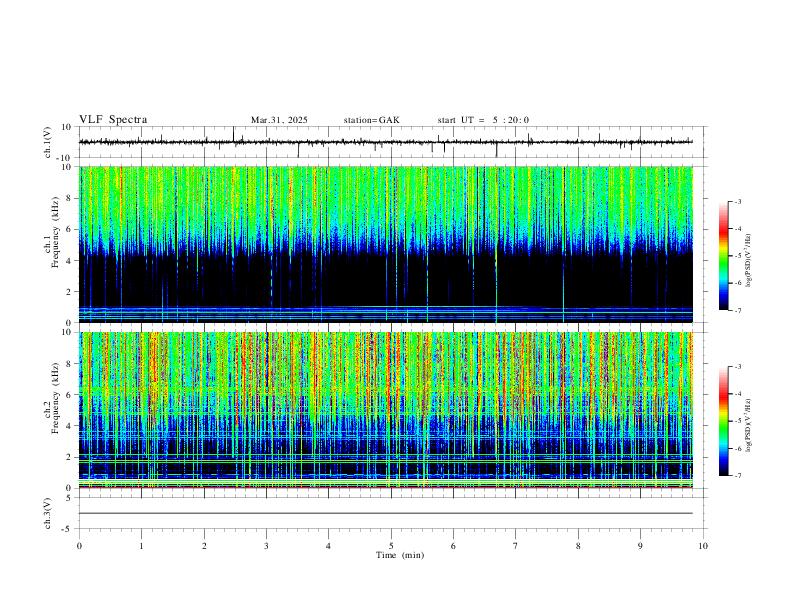Select the date text "Mar.31, 2025"

279,120
